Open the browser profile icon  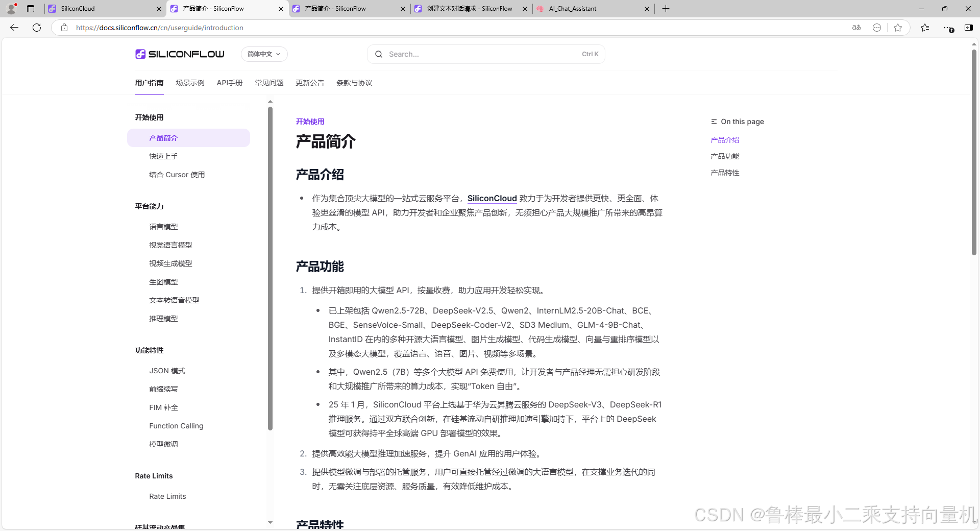tap(11, 8)
